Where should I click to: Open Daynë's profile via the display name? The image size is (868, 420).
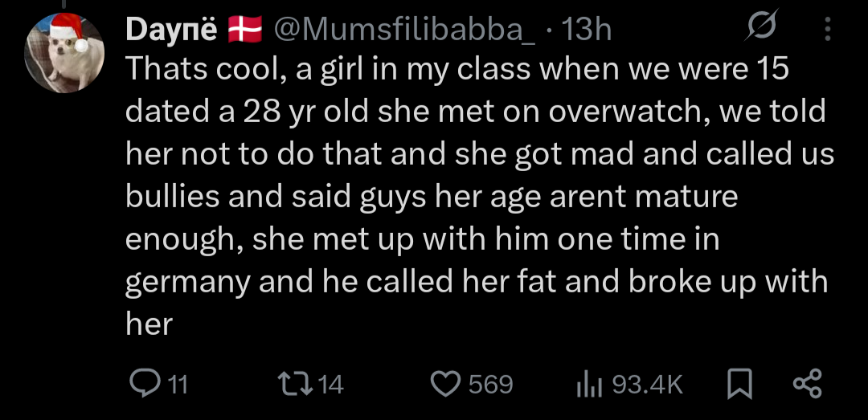point(172,30)
